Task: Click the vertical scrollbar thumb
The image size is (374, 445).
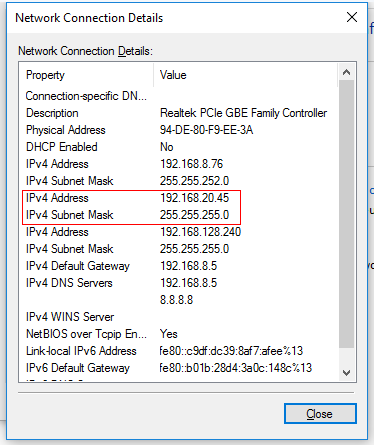Action: (x=346, y=213)
